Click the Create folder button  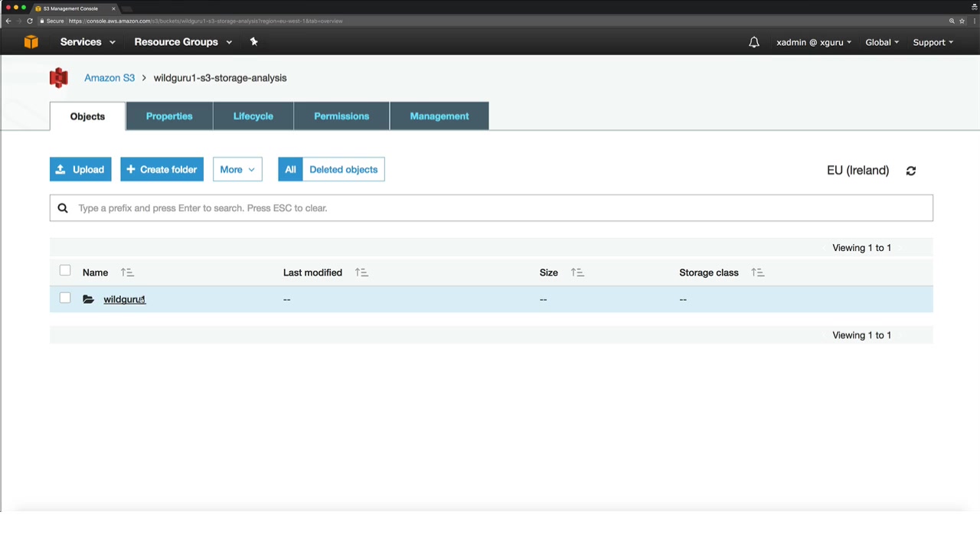tap(162, 169)
